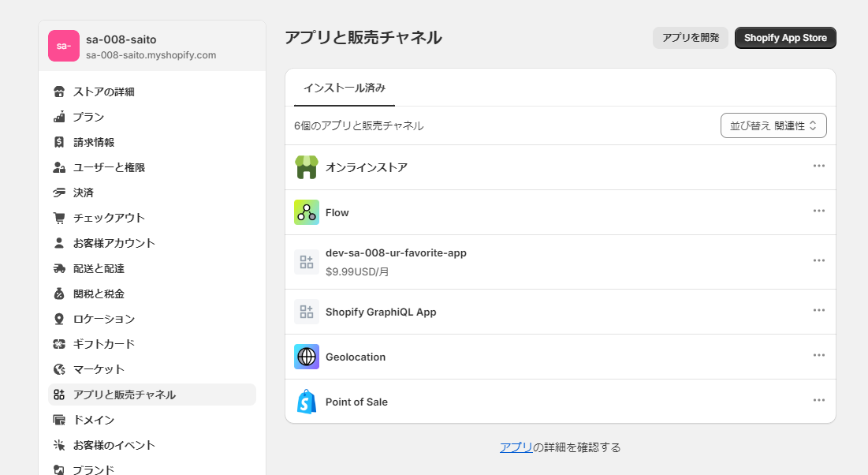Open the three-dot menu for dev-sa-008-ur-favorite-app

(819, 260)
